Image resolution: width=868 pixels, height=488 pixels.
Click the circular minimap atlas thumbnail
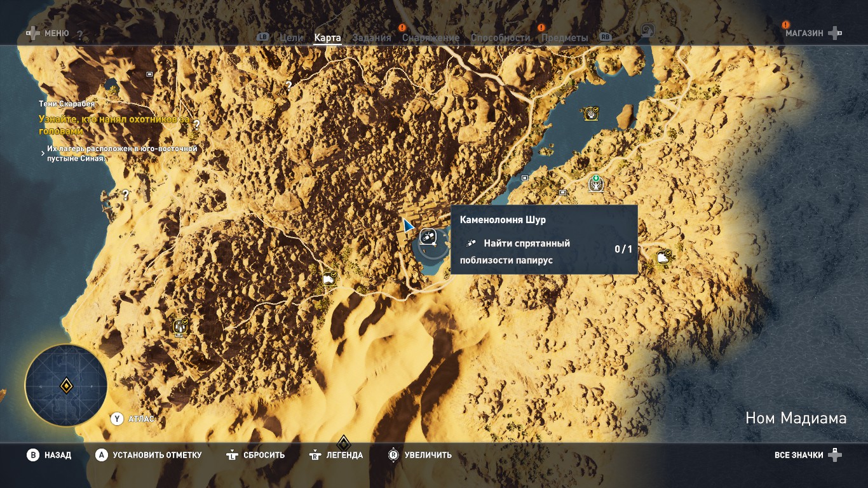coord(66,385)
